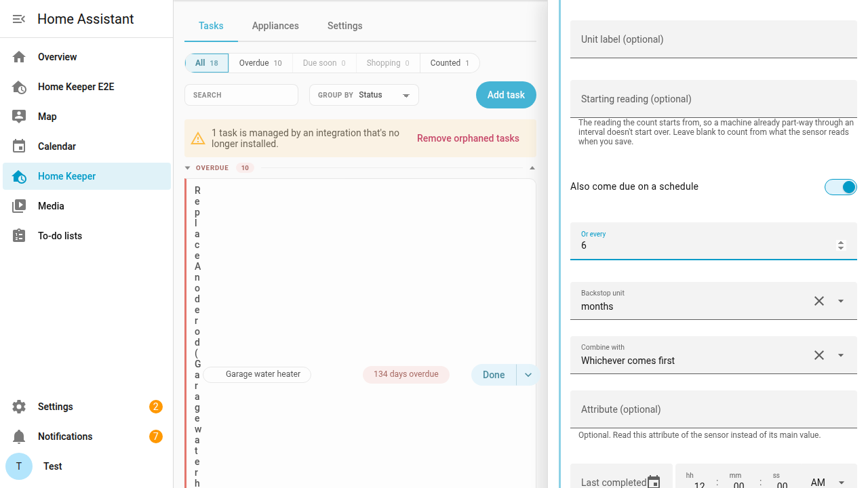Filter tasks by All 18
Image resolution: width=868 pixels, height=488 pixels.
click(x=207, y=63)
